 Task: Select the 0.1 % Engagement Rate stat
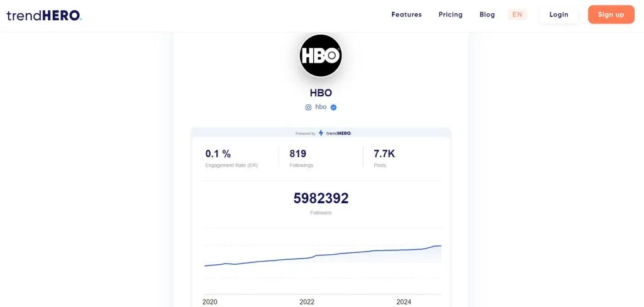click(x=218, y=153)
